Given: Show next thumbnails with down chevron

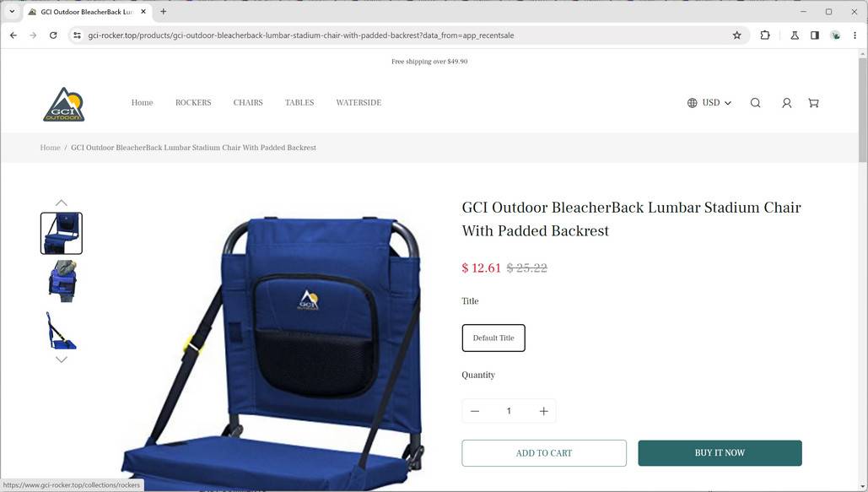Looking at the screenshot, I should point(62,360).
